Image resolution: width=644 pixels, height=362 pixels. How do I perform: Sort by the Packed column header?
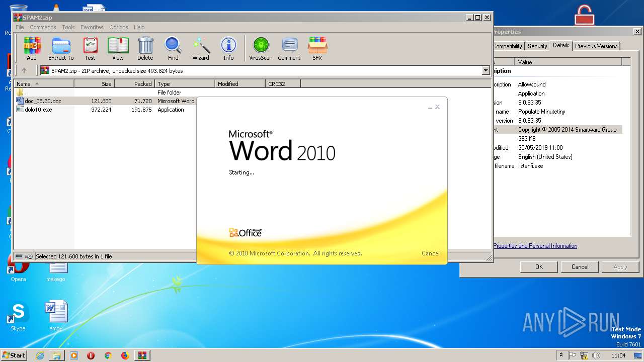pos(134,84)
